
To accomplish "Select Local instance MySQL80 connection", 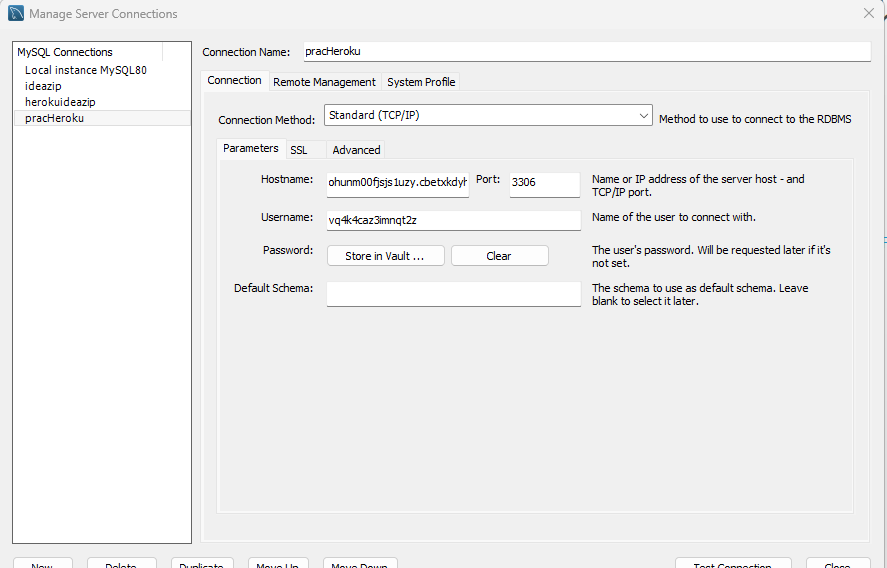I will 85,70.
